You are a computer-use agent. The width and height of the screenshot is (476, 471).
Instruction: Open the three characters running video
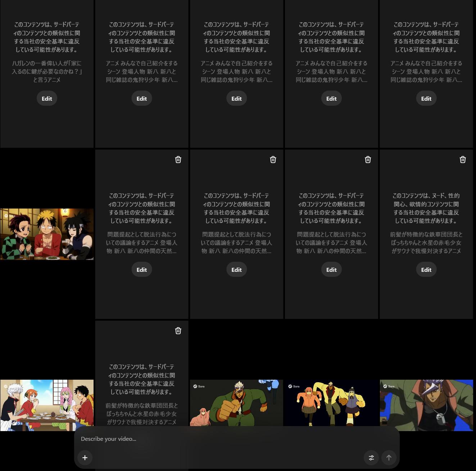point(331,403)
